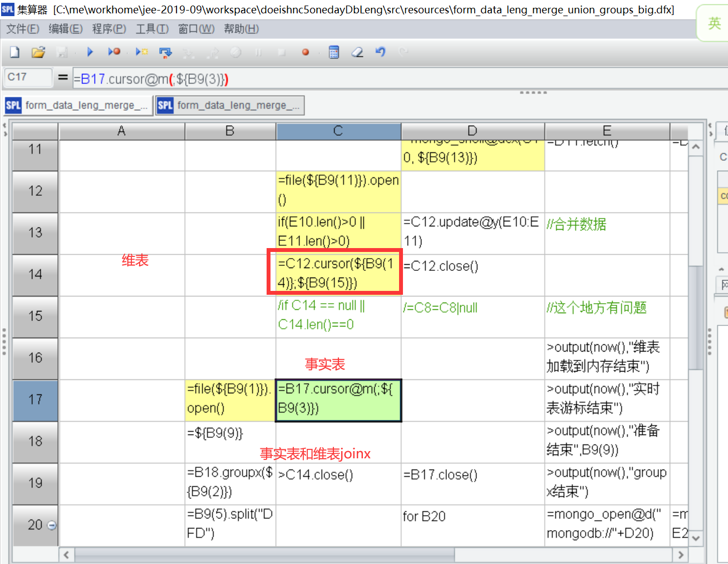This screenshot has height=564, width=728.
Task: Select column D header
Action: tap(473, 131)
